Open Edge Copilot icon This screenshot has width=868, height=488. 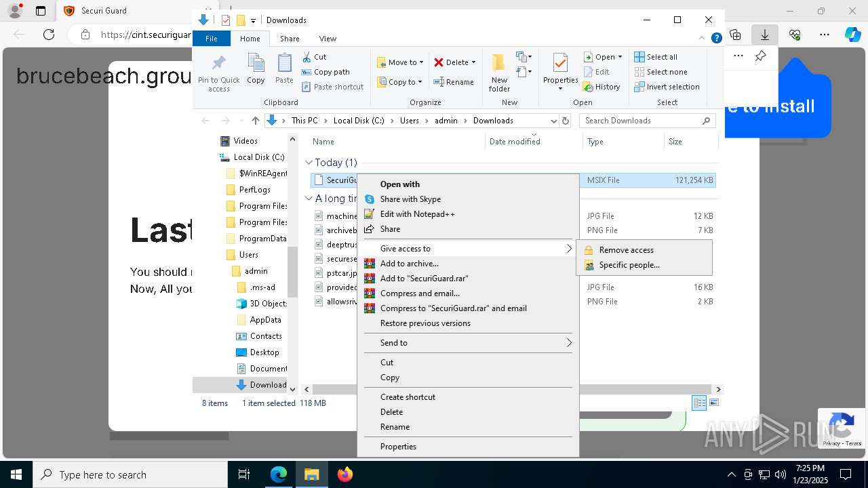point(852,35)
